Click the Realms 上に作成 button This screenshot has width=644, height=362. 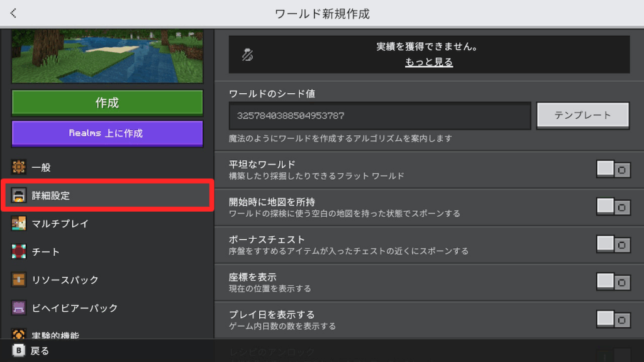tap(107, 133)
